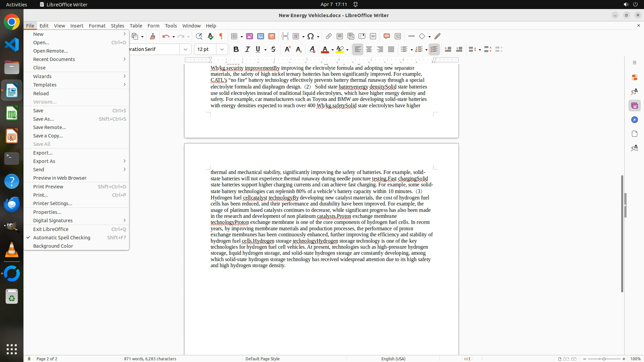
Task: Click the Strikethrough formatting icon
Action: [x=273, y=49]
